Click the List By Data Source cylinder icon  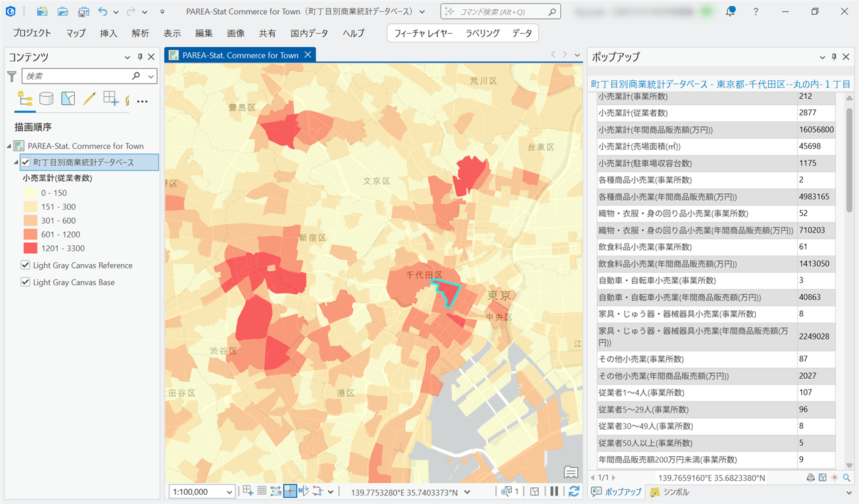[46, 99]
